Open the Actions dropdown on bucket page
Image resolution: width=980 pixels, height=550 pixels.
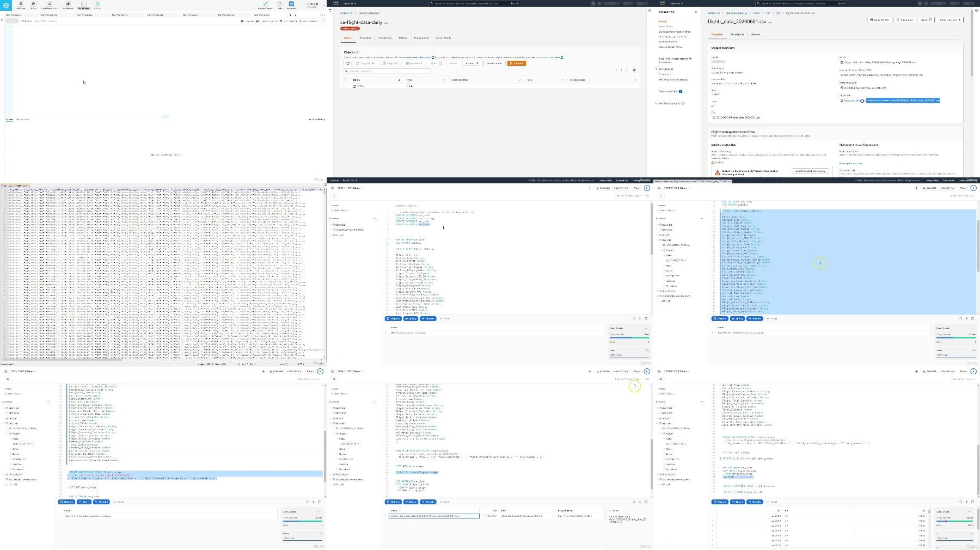tap(471, 63)
